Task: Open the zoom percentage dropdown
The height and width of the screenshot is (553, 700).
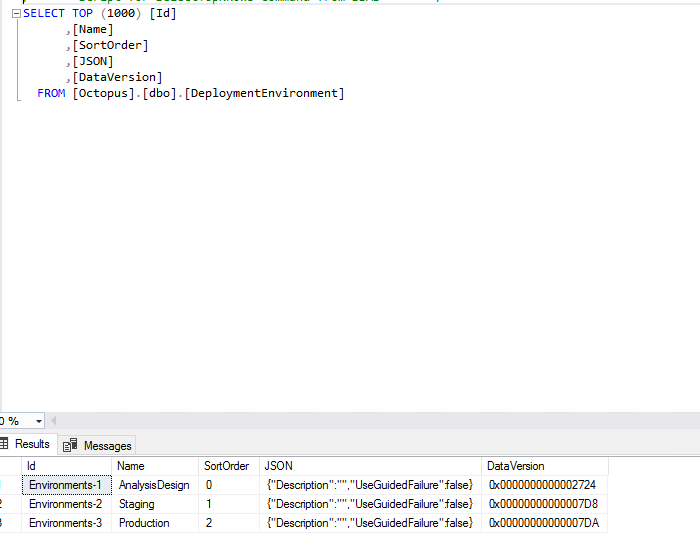Action: point(39,421)
